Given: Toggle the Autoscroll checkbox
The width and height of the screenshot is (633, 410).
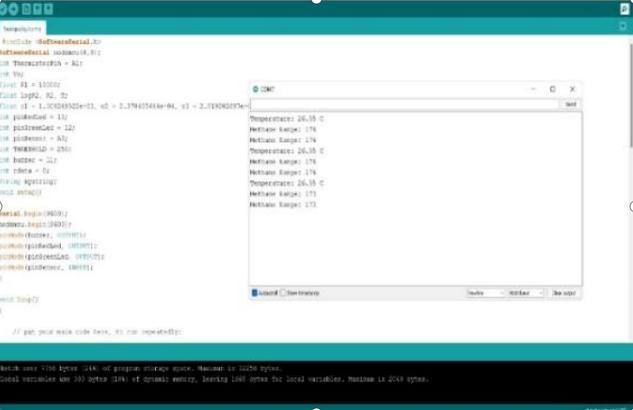Looking at the screenshot, I should click(x=255, y=293).
